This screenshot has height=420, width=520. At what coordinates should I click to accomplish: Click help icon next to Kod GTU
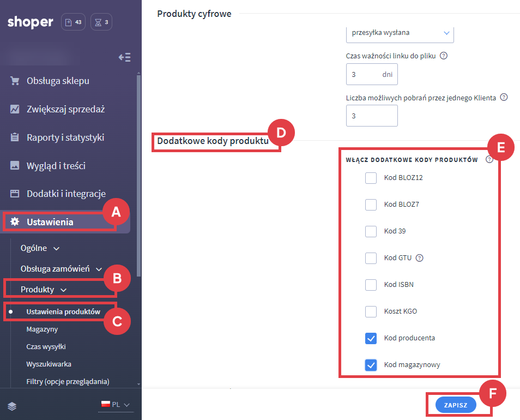point(419,258)
